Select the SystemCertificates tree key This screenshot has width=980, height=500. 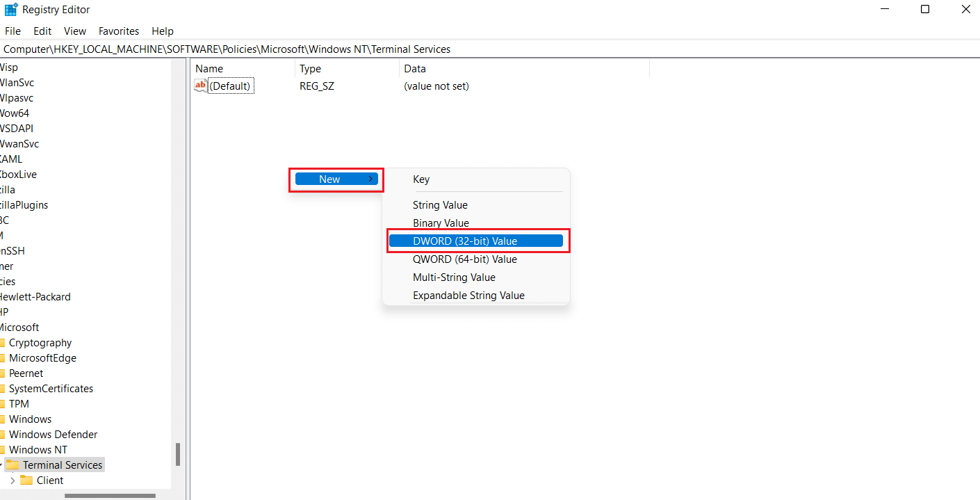(51, 388)
